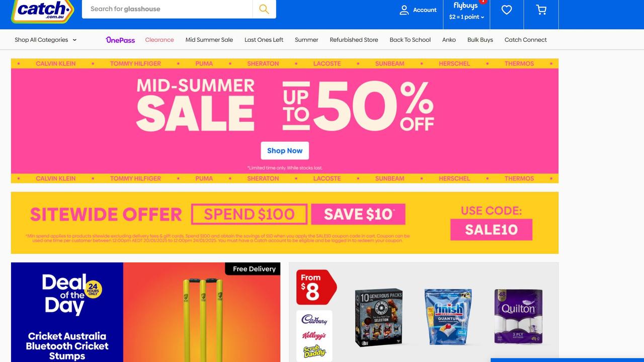Viewport: 644px width, 362px height.
Task: Open the wishlist heart icon
Action: click(507, 10)
